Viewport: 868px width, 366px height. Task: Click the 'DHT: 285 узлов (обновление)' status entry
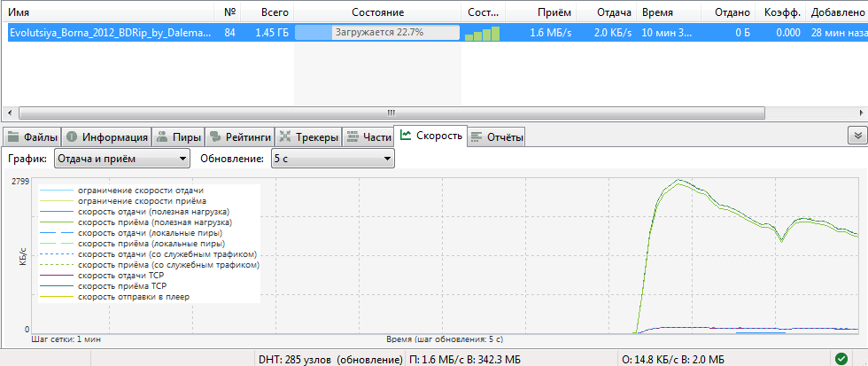(x=330, y=360)
